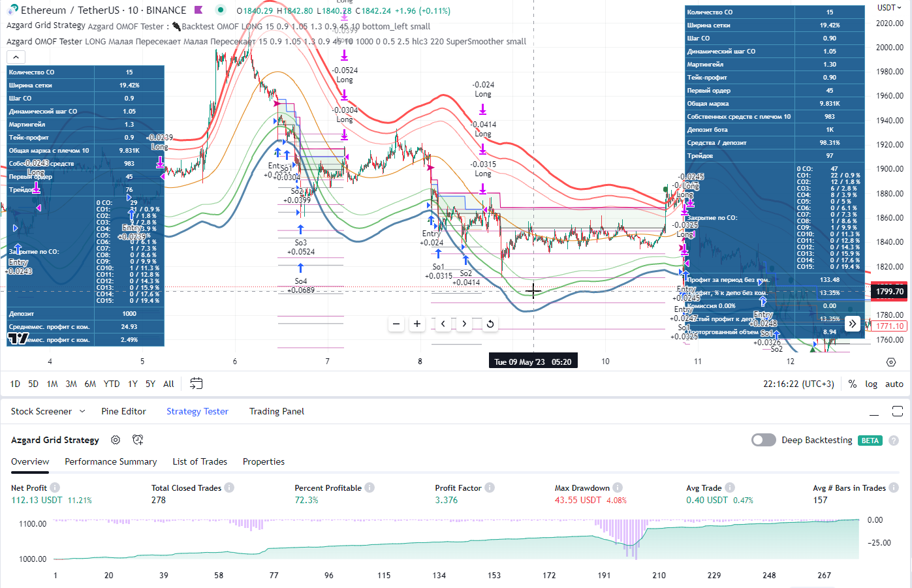Toggle auto scale mode
Image resolution: width=912 pixels, height=588 pixels.
(894, 384)
